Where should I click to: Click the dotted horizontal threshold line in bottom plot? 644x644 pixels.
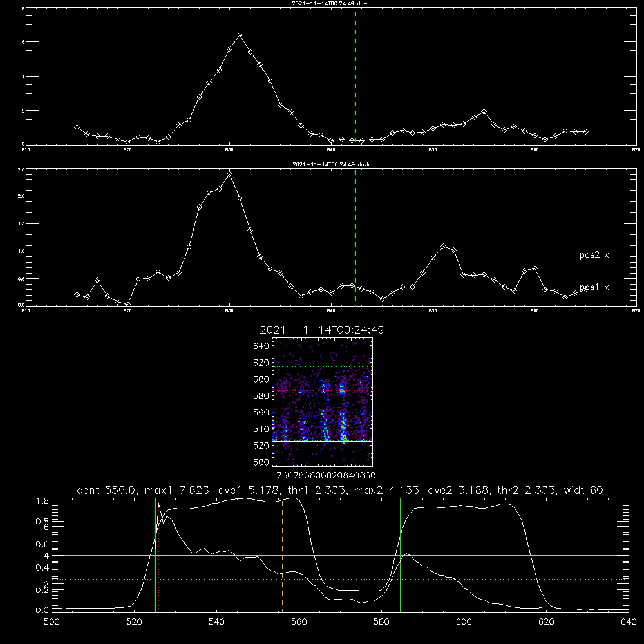(340, 579)
